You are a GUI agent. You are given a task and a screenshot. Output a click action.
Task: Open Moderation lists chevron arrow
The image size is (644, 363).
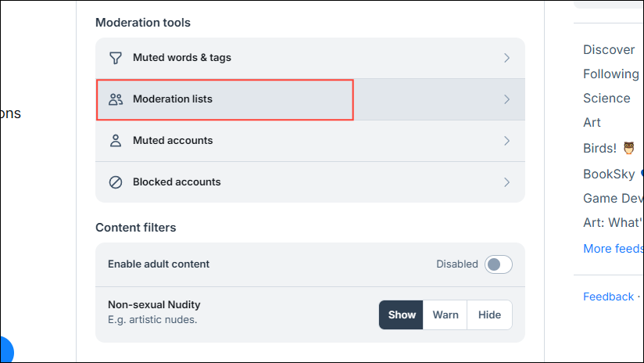point(506,99)
